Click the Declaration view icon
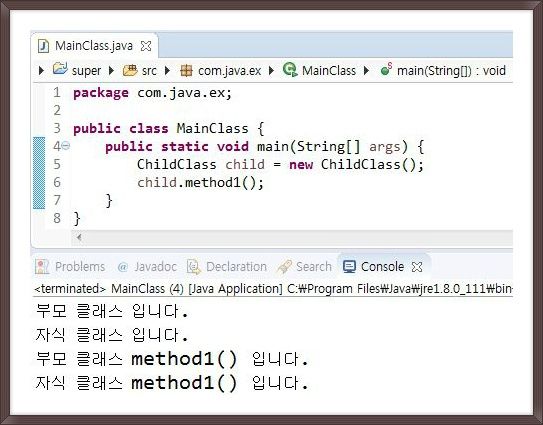This screenshot has height=425, width=543. click(x=194, y=267)
